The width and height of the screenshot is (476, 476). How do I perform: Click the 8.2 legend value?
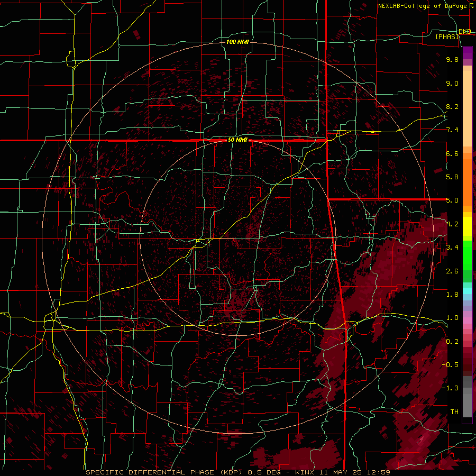click(x=452, y=106)
